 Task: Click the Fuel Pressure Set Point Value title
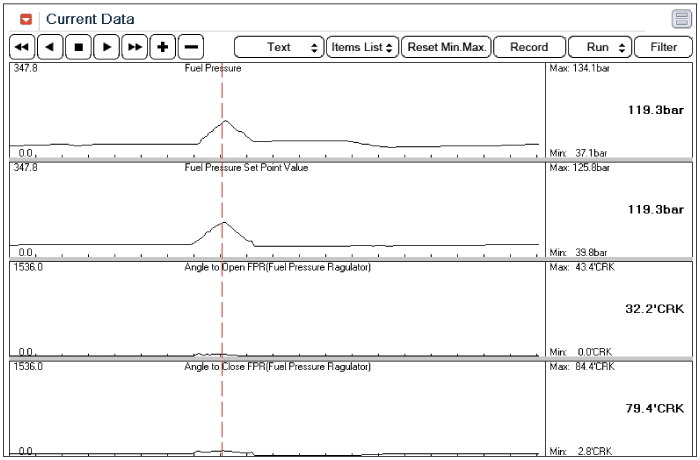[x=246, y=168]
